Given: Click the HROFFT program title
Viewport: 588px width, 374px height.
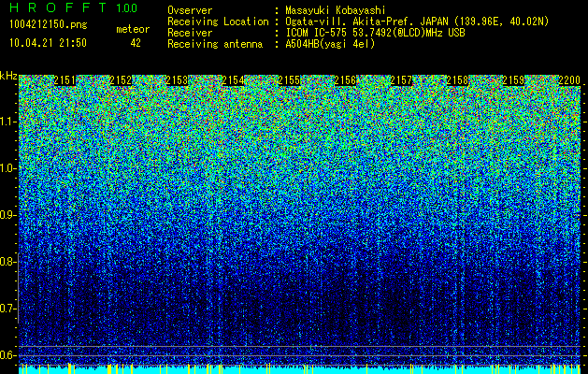Looking at the screenshot, I should click(58, 7).
